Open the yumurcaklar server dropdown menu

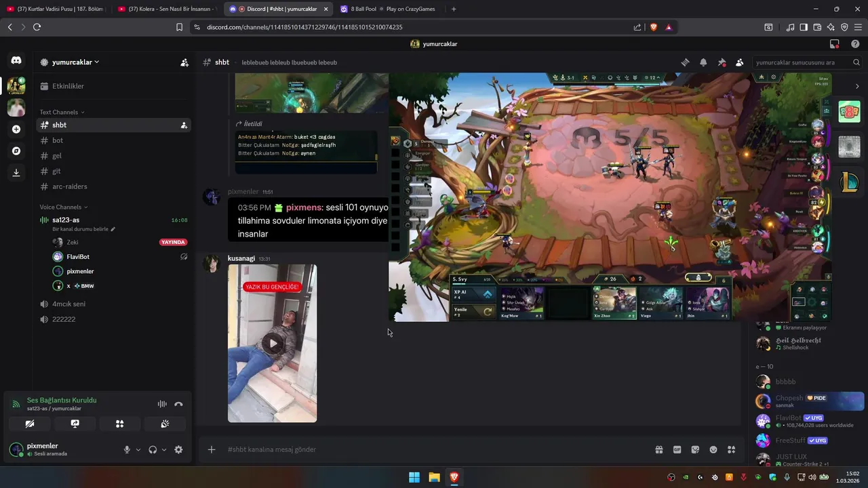point(75,62)
